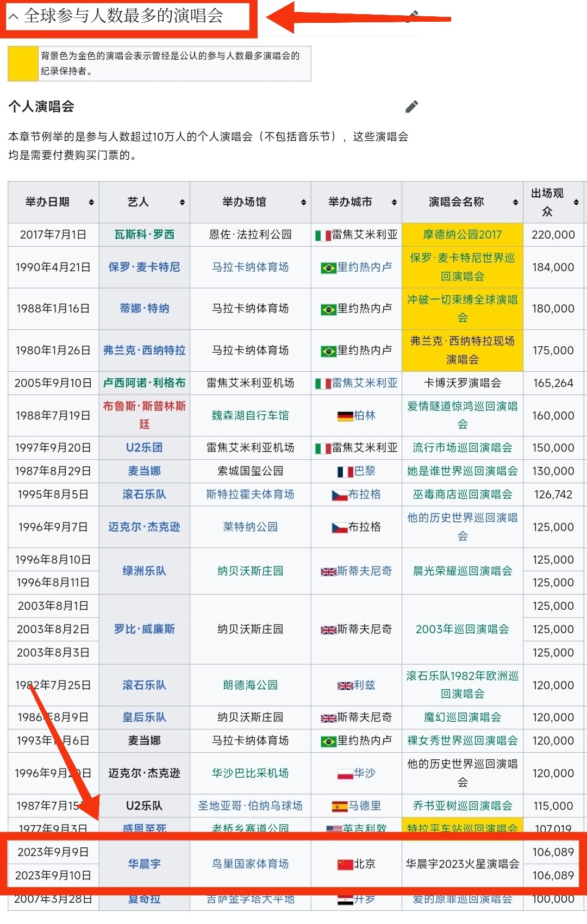Open the 流行市场巡回演唱会 link

click(463, 448)
